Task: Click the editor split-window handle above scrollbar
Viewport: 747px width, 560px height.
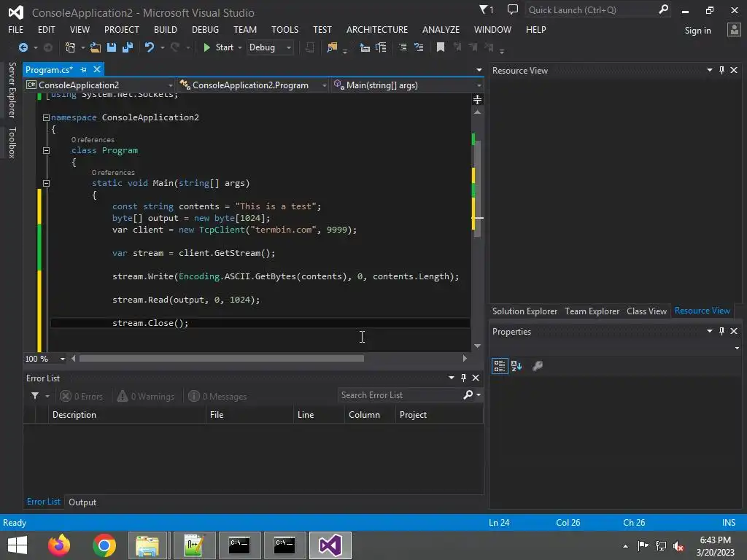Action: (x=477, y=99)
